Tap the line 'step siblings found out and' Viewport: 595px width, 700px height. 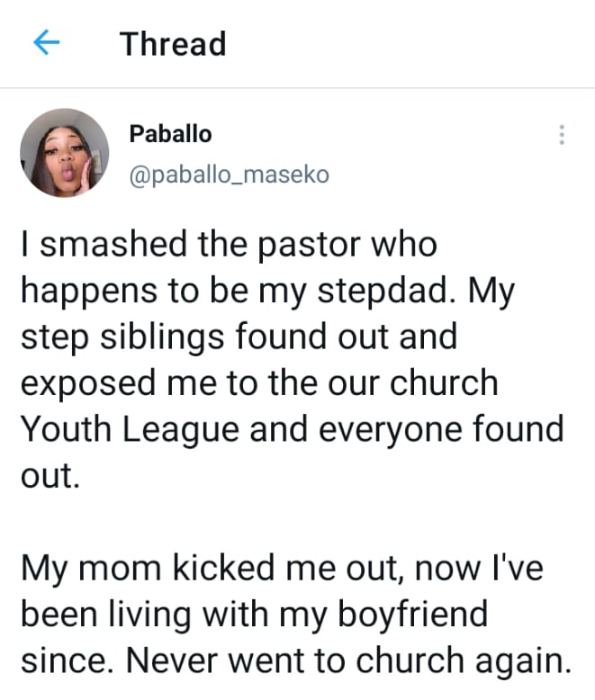pos(239,337)
